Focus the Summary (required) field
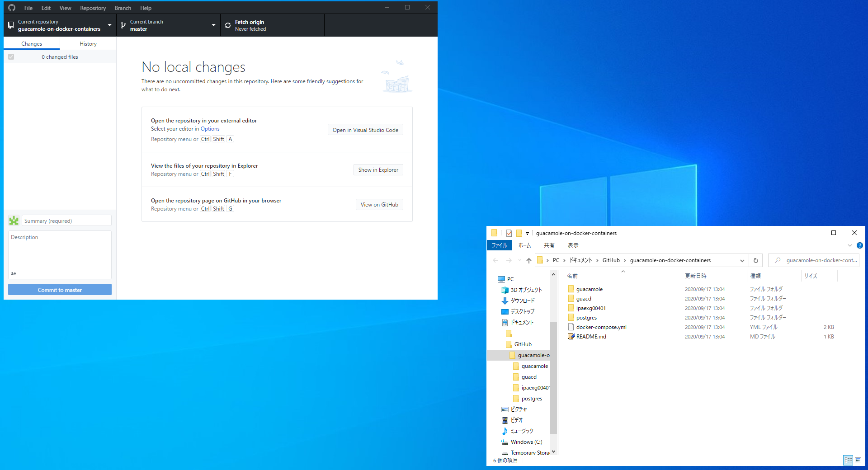The width and height of the screenshot is (868, 470). point(66,221)
